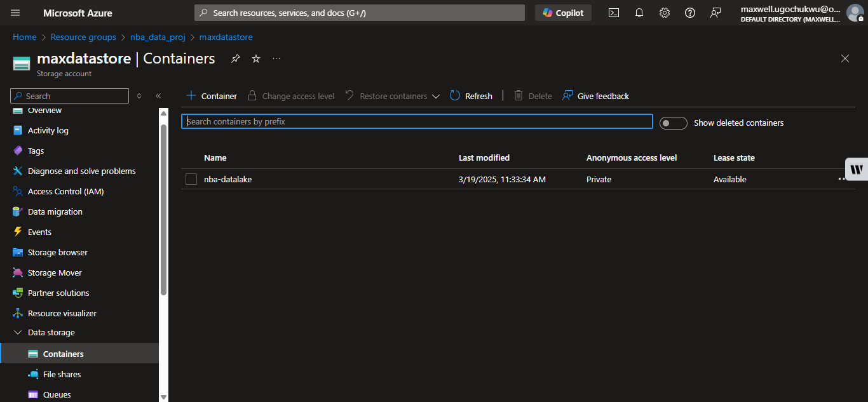Sort by the Last modified column header
Screen dimensions: 868x402
click(484, 157)
